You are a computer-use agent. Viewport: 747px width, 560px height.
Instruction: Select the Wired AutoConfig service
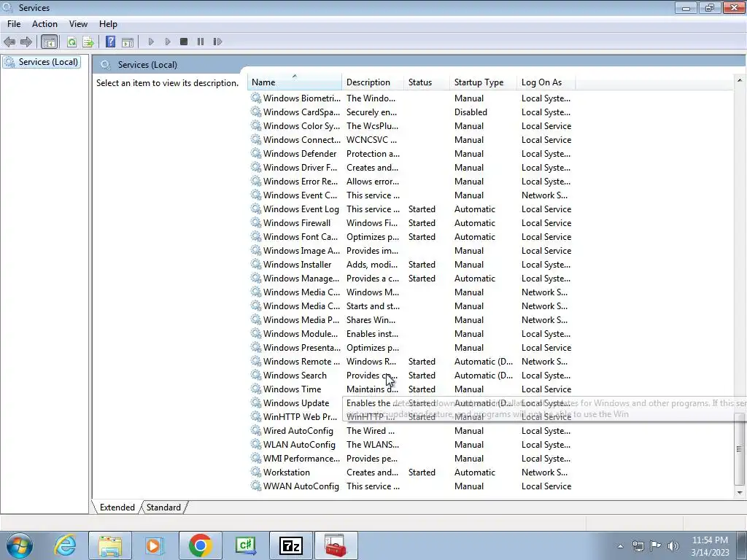click(x=298, y=430)
